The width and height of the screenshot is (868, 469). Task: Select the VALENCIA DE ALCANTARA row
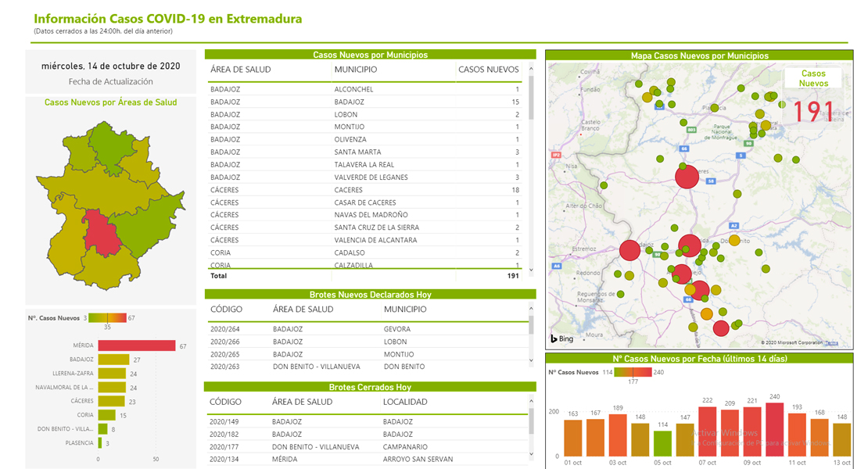(365, 240)
